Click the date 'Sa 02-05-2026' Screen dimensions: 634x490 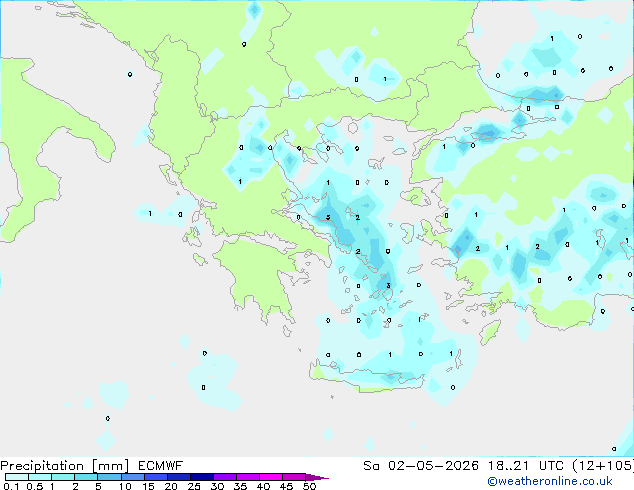[x=421, y=466]
